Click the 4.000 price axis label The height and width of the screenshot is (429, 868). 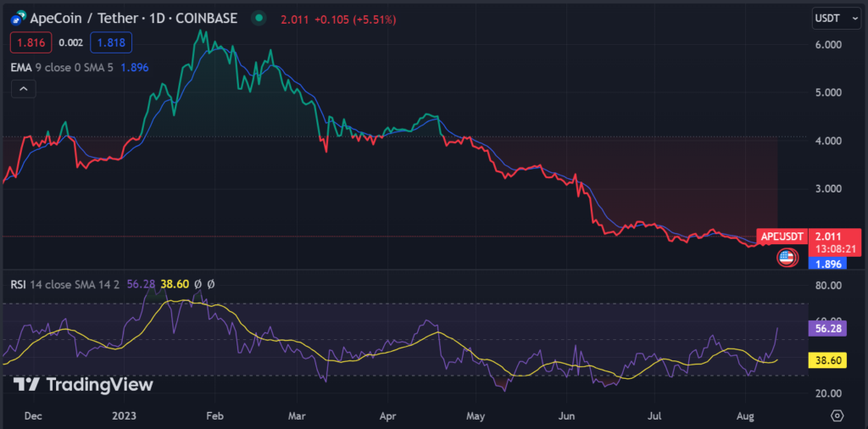[x=828, y=141]
